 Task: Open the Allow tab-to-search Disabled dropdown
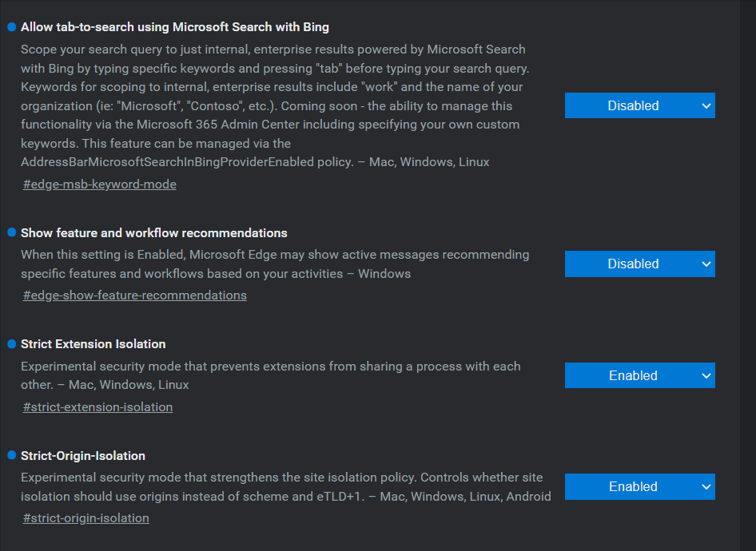[x=639, y=105]
